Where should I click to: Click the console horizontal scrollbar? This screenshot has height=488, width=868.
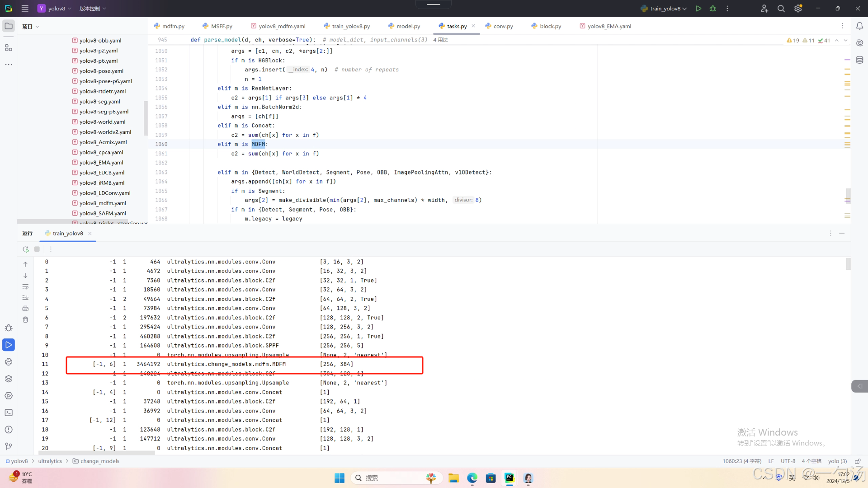point(97,453)
